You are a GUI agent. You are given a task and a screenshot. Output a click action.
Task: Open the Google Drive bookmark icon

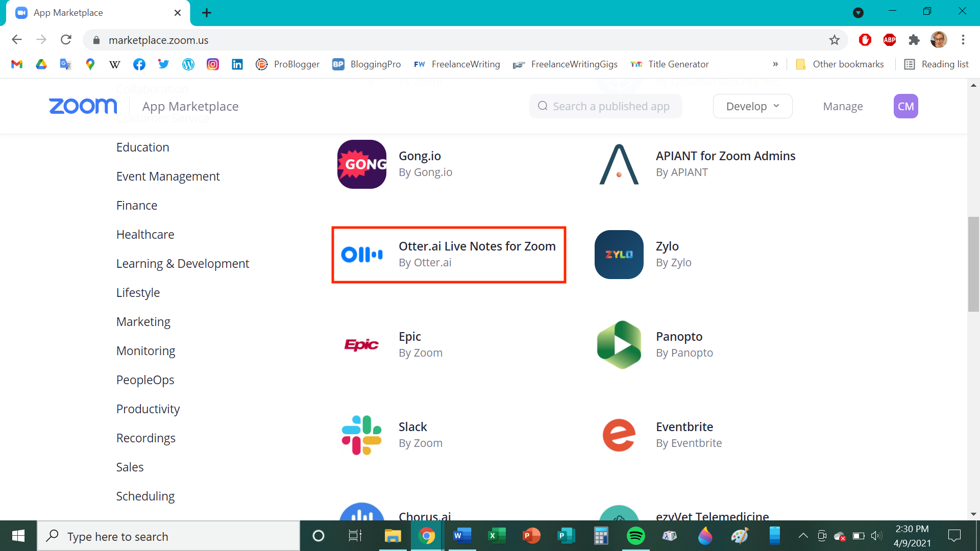[x=41, y=64]
